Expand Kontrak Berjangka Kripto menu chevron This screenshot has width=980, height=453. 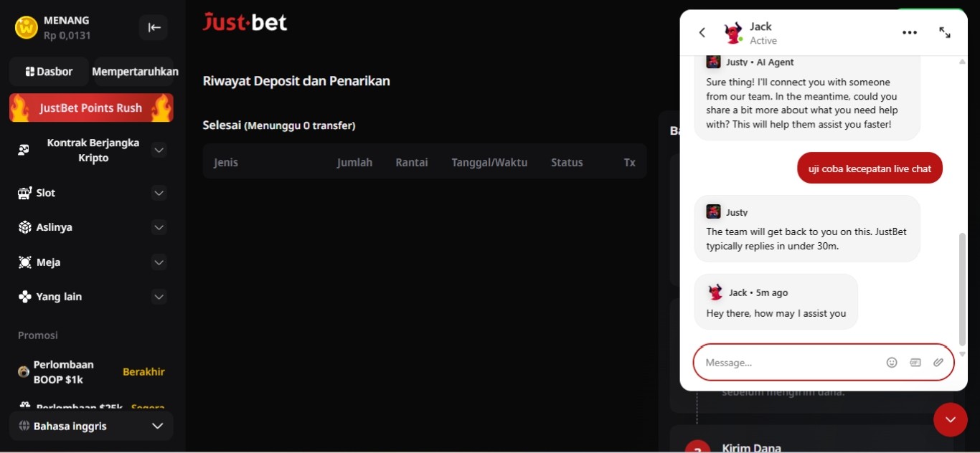[159, 150]
